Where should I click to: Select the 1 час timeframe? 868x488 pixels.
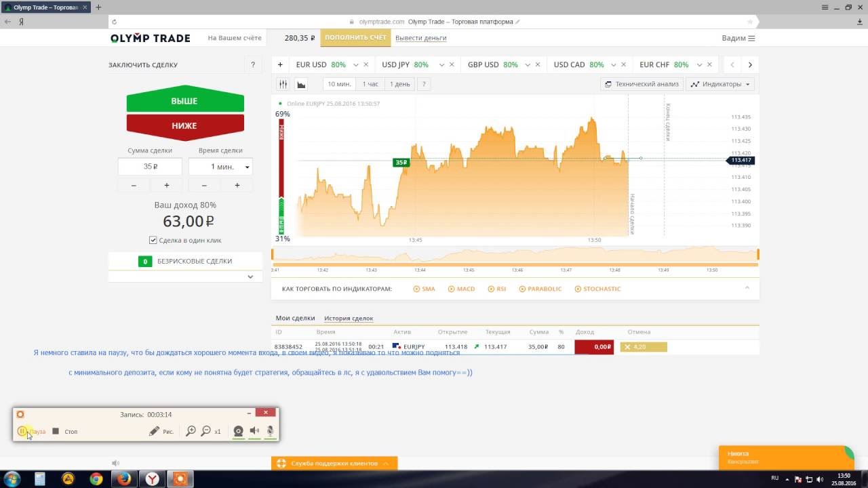[370, 84]
